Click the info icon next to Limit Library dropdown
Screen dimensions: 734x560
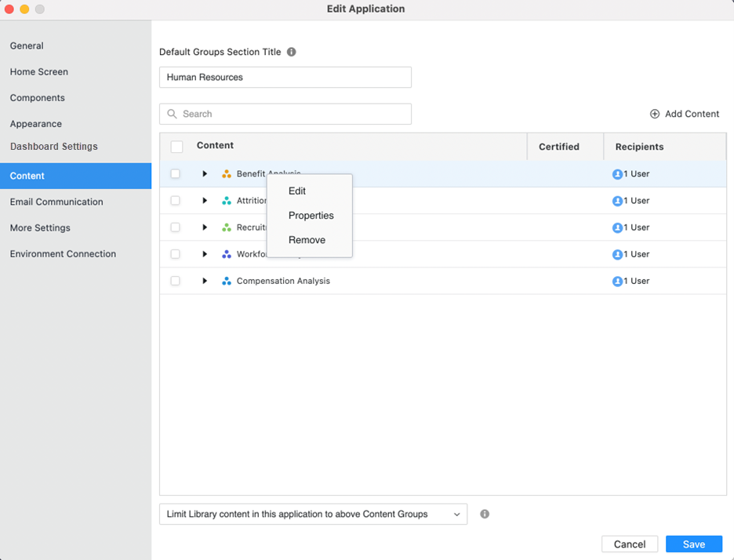coord(485,515)
